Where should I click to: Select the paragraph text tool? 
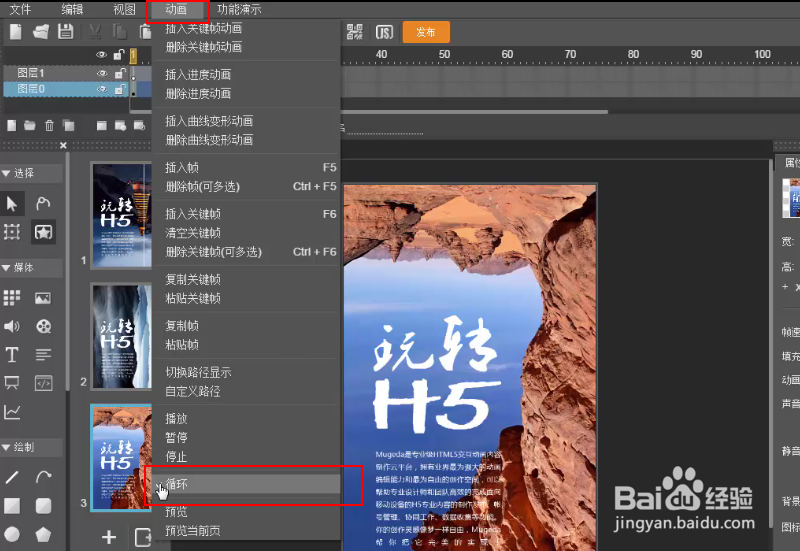(43, 355)
